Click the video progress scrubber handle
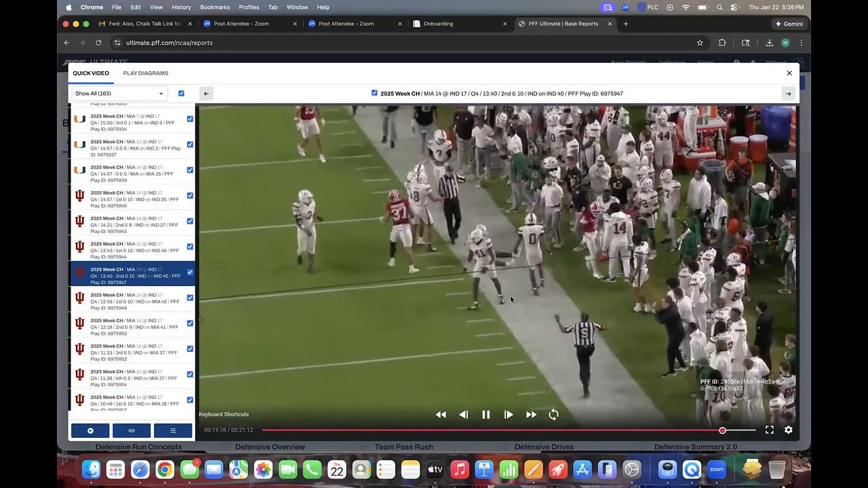This screenshot has width=868, height=488. click(x=722, y=430)
